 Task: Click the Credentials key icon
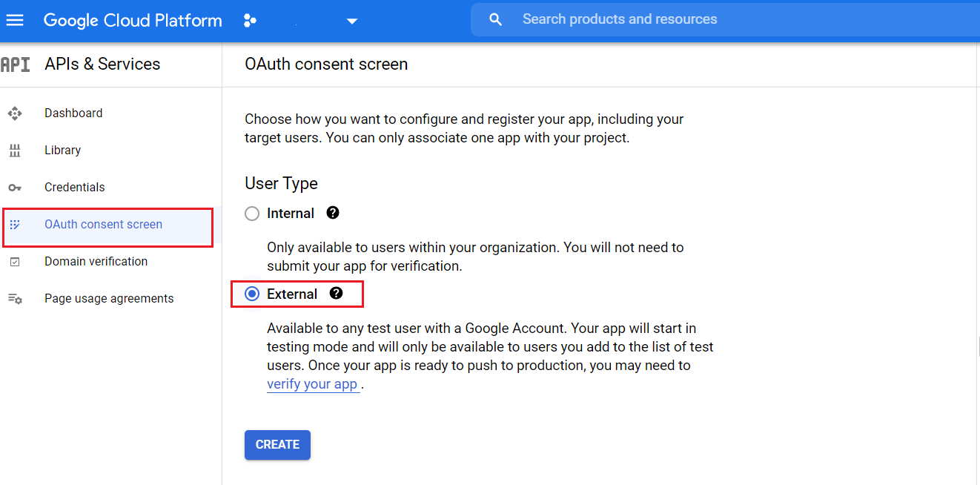[x=15, y=187]
